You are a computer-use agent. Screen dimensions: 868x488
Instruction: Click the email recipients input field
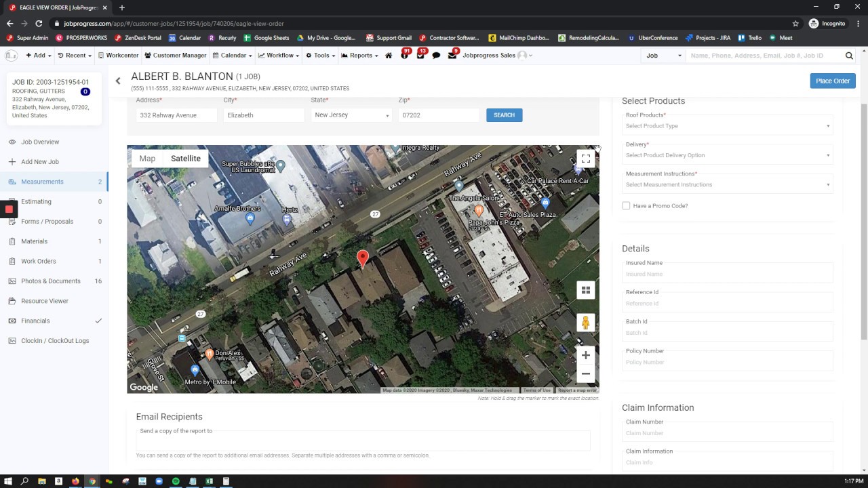[x=363, y=440]
